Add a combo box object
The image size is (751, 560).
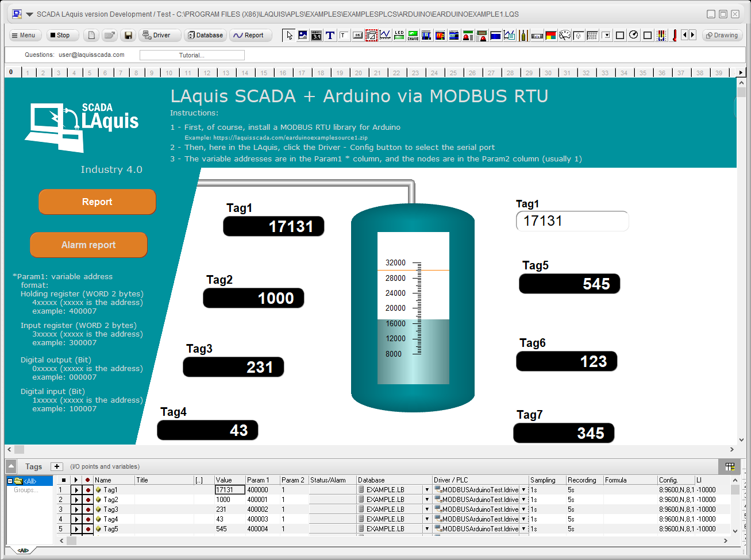click(606, 35)
